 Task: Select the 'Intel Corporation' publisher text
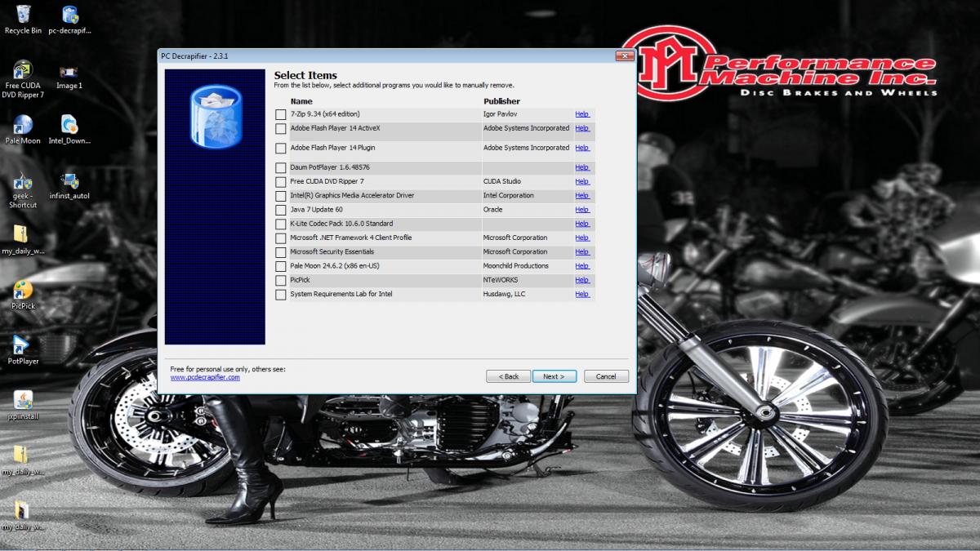pyautogui.click(x=508, y=195)
